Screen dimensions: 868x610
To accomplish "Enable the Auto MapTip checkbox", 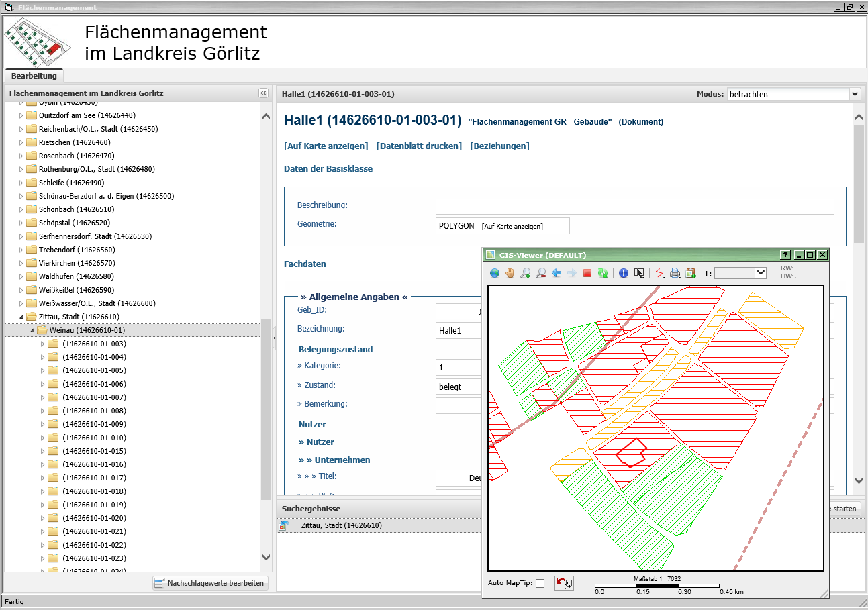I will pyautogui.click(x=540, y=583).
